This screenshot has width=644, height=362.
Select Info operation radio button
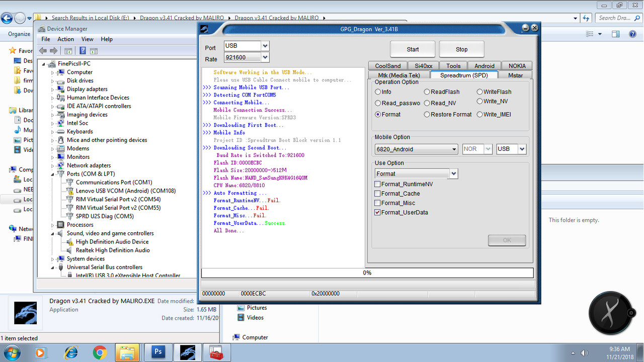378,92
